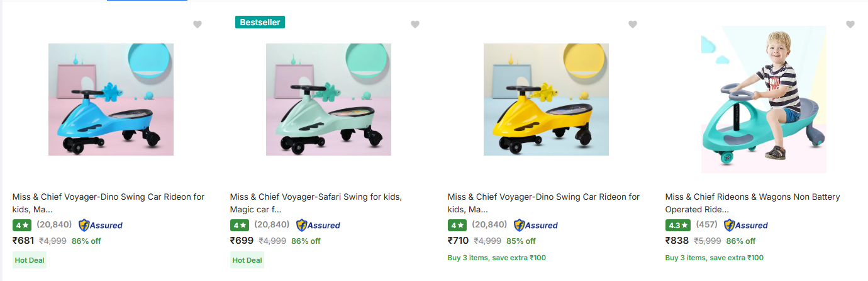The image size is (868, 281).
Task: Click Assured badge on ₹699 Voyager-Safari swing
Action: (x=318, y=225)
